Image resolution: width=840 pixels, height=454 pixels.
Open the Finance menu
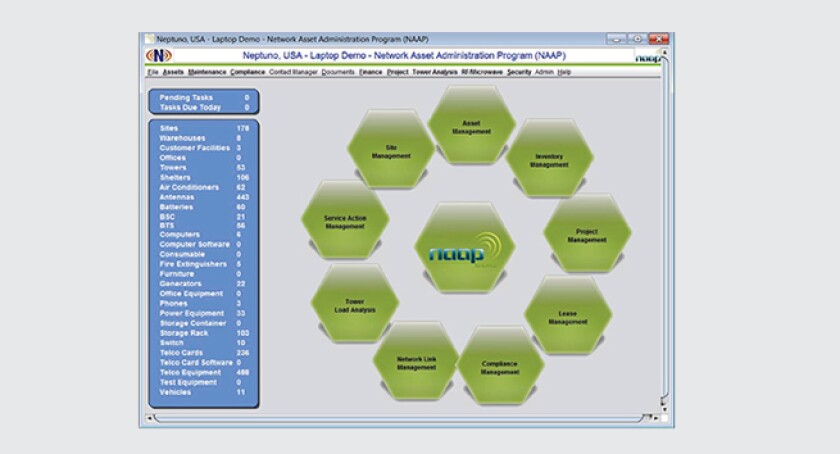click(371, 72)
